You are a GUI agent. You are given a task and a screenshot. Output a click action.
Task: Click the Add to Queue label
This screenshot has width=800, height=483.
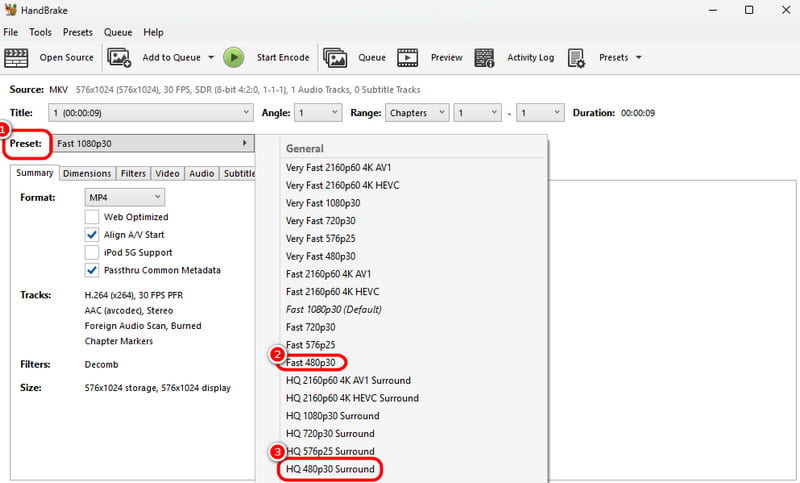[x=171, y=58]
